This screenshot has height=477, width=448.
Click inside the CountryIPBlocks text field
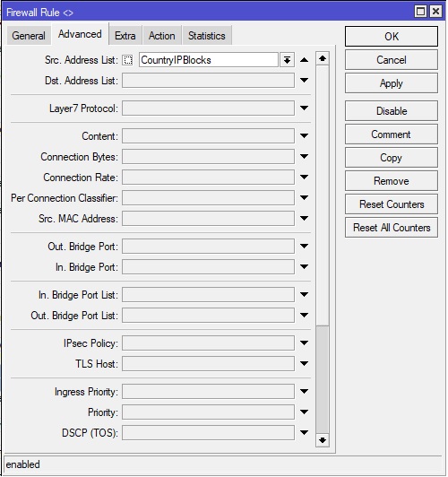209,60
